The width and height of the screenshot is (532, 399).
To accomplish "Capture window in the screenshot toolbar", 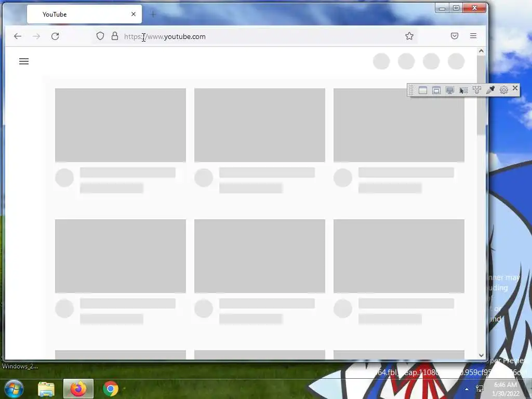I will click(423, 90).
